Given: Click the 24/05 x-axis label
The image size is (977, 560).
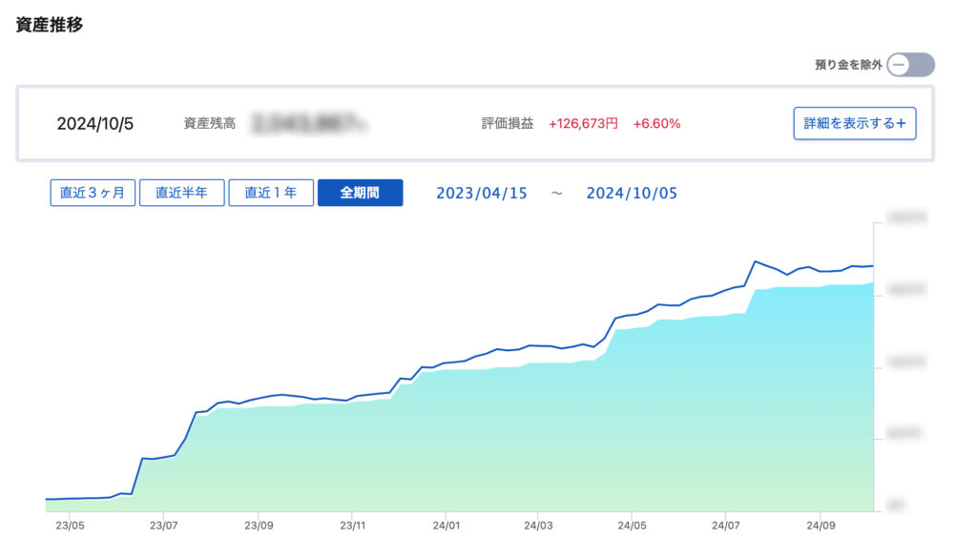Looking at the screenshot, I should (633, 525).
